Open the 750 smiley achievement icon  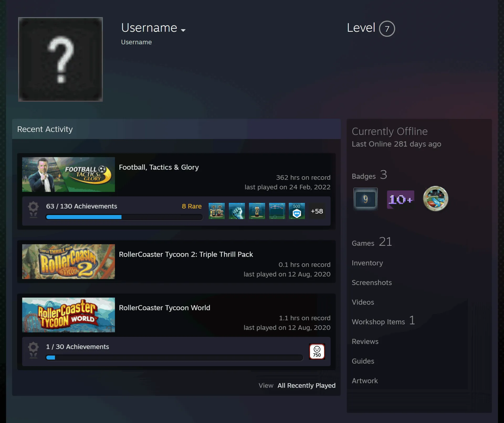click(317, 351)
